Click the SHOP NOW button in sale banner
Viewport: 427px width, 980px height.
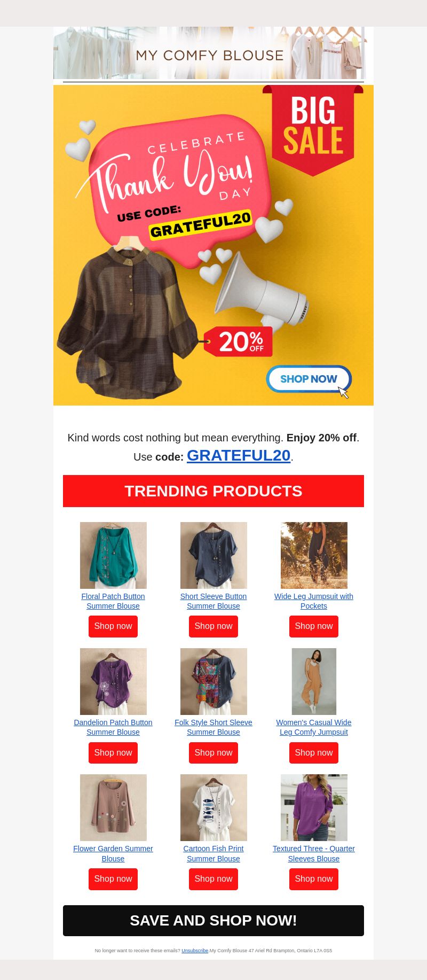pyautogui.click(x=309, y=379)
